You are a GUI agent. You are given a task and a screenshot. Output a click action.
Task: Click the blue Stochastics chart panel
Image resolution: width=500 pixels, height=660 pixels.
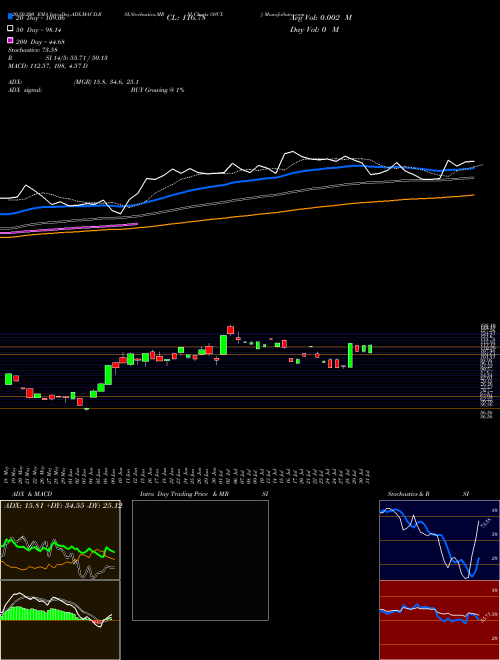pyautogui.click(x=439, y=540)
